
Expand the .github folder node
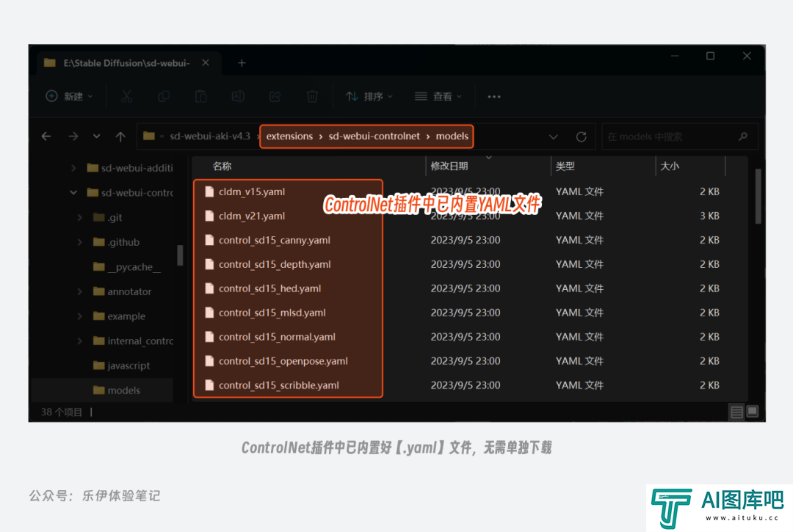tap(80, 242)
